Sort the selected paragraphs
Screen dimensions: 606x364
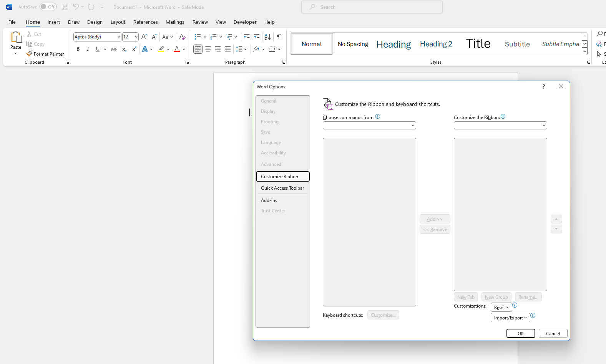click(268, 37)
